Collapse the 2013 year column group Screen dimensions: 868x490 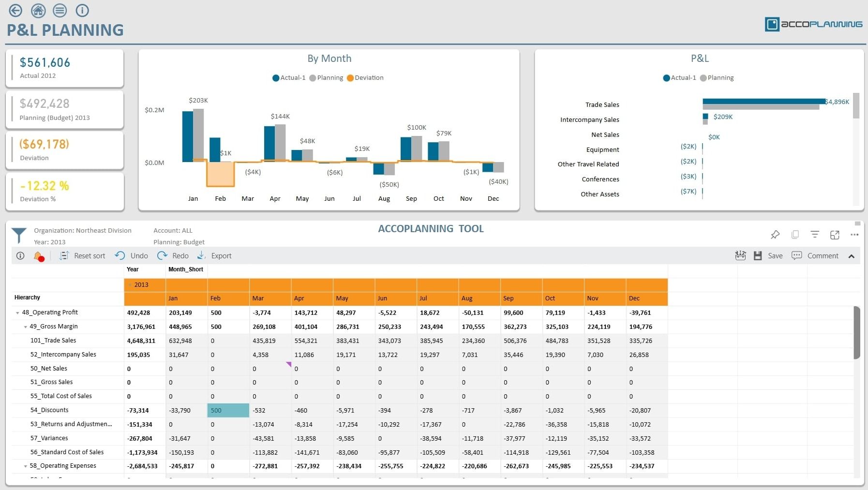pyautogui.click(x=130, y=285)
